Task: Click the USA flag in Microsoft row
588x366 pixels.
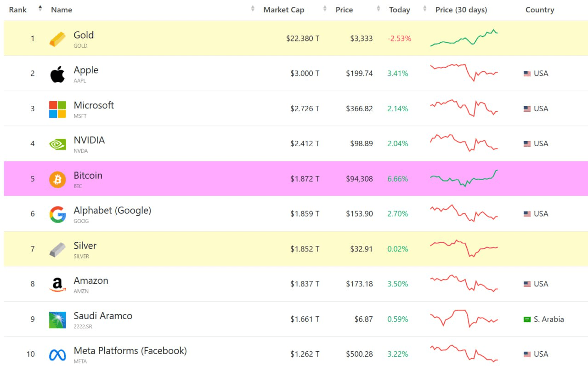Action: click(527, 109)
